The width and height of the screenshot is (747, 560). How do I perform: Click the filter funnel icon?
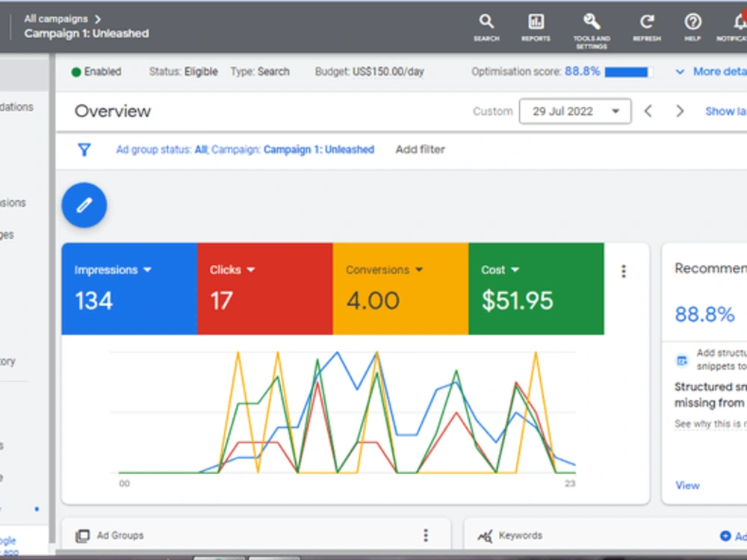pyautogui.click(x=84, y=150)
